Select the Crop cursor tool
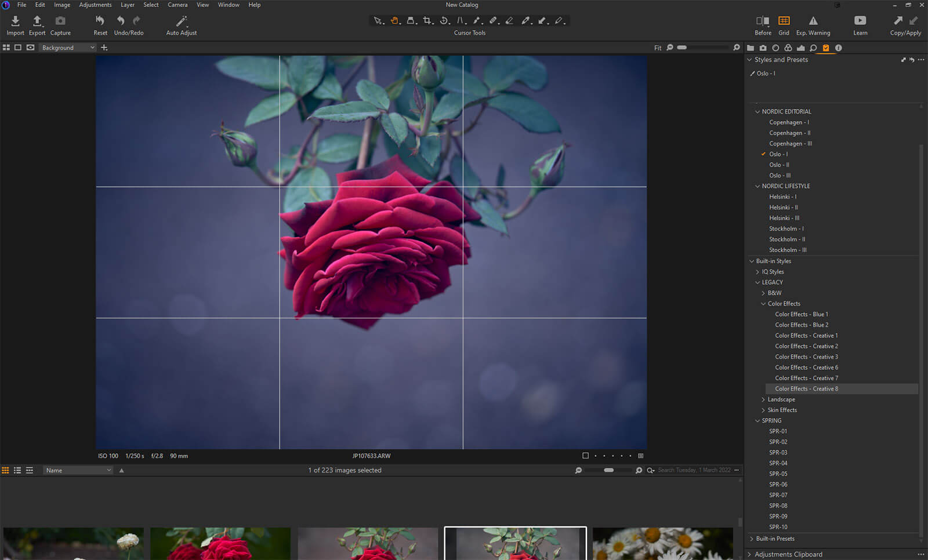The image size is (928, 560). point(427,21)
